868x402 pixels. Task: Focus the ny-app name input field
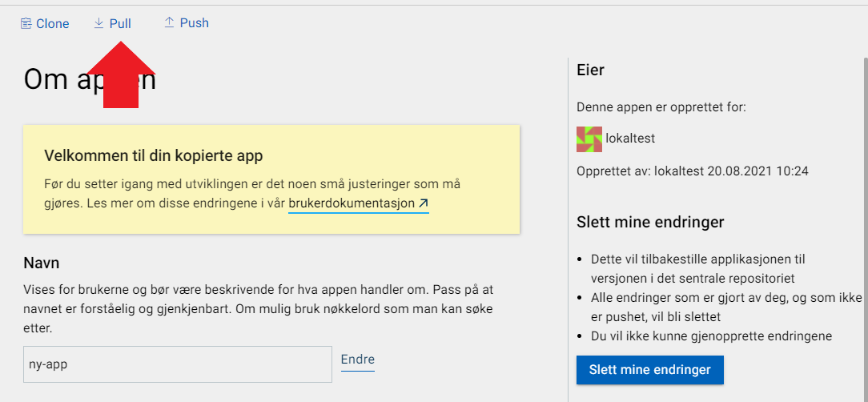178,364
